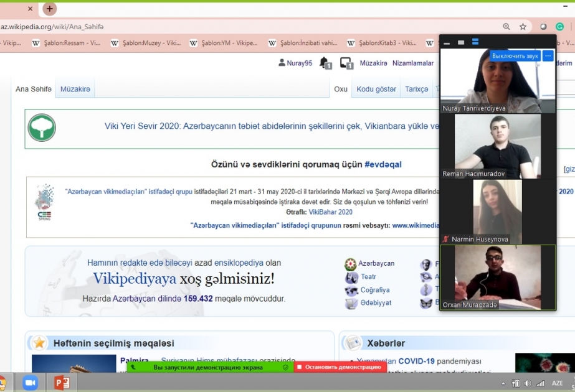This screenshot has width=575, height=392.
Task: Open the notifications bell icon
Action: tap(325, 63)
